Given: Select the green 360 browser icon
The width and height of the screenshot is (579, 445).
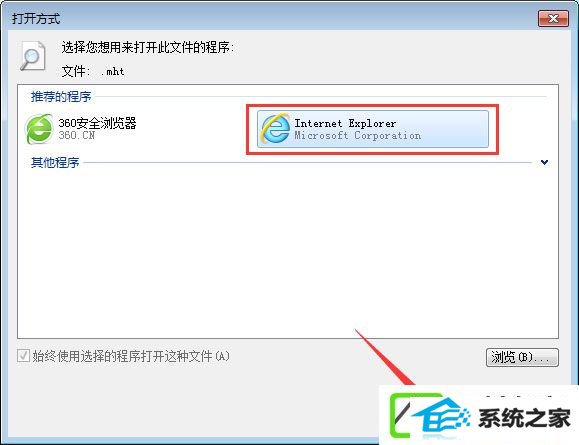Looking at the screenshot, I should pyautogui.click(x=39, y=129).
